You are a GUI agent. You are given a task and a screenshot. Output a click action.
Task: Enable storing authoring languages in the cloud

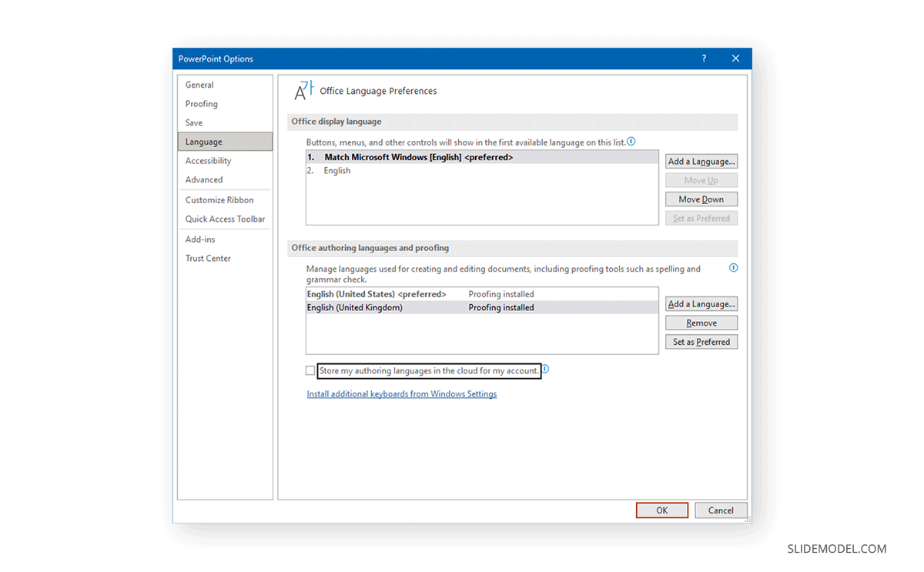pyautogui.click(x=310, y=370)
